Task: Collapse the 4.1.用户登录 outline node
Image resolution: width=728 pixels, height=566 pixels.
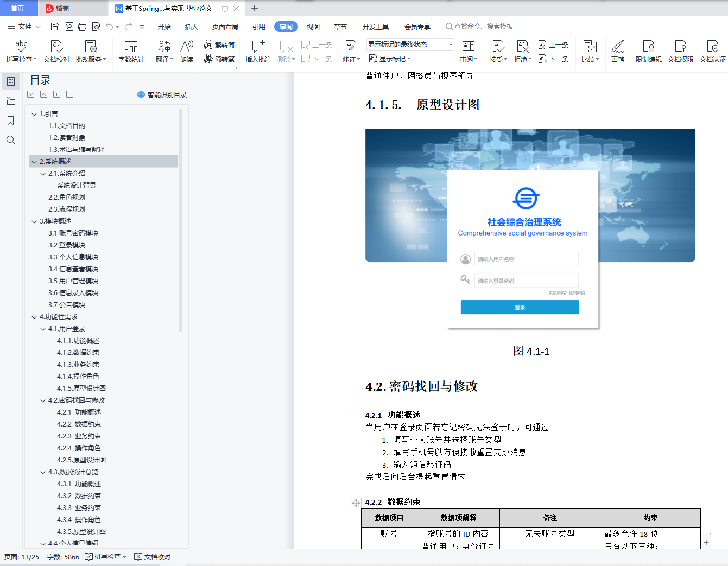Action: coord(43,329)
